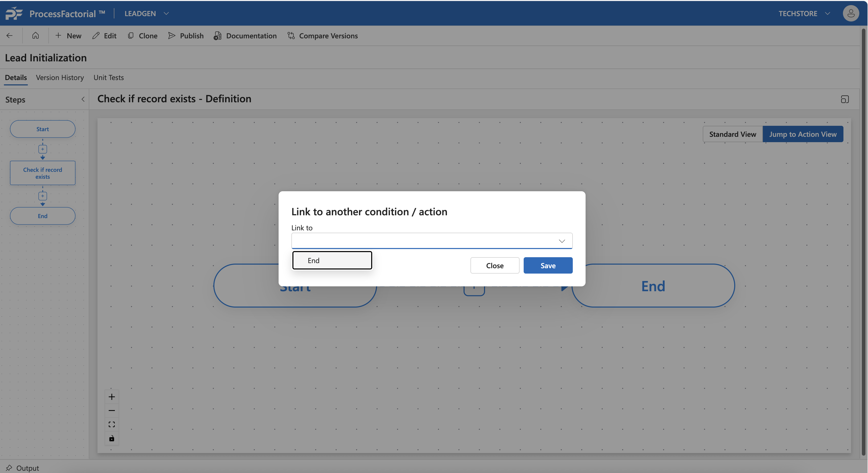The image size is (868, 473).
Task: Collapse the Steps panel
Action: pos(83,99)
